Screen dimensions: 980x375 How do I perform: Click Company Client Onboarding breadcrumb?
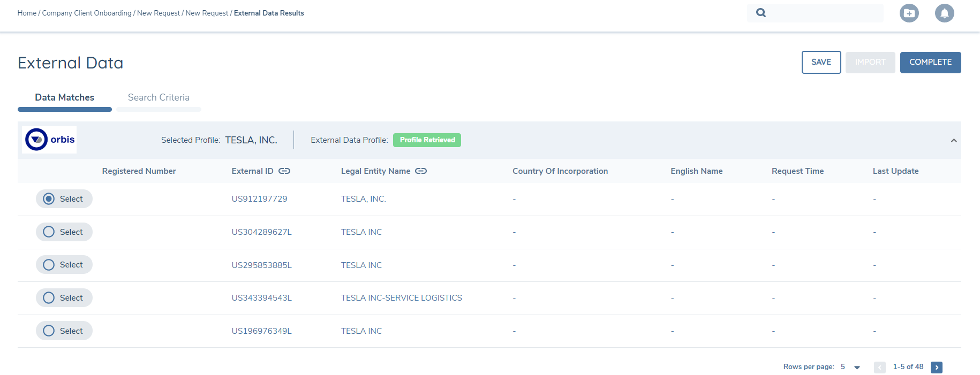click(x=87, y=13)
